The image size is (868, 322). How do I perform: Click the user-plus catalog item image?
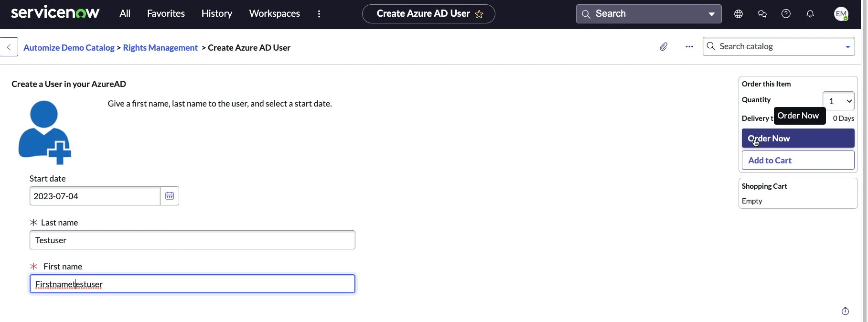click(45, 132)
